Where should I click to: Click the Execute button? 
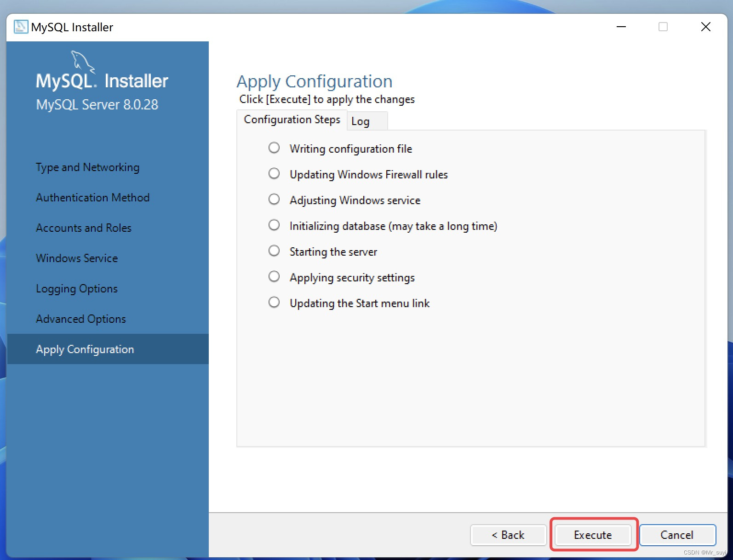tap(593, 535)
